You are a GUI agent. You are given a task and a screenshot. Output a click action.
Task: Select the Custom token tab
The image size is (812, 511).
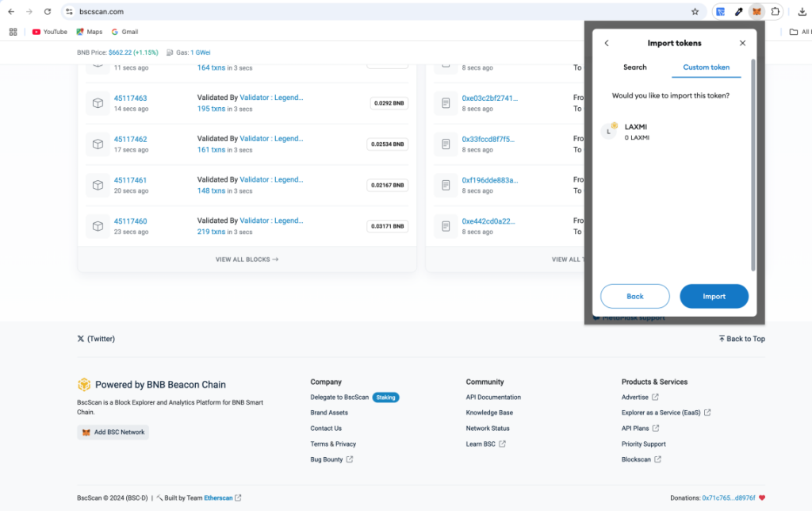[706, 67]
